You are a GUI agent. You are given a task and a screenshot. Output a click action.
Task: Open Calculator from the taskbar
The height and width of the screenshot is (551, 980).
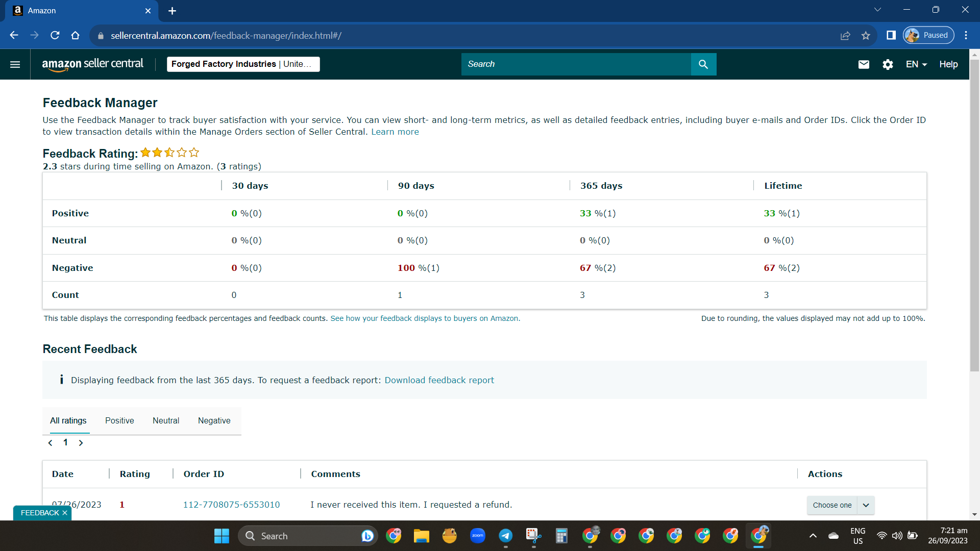point(562,536)
